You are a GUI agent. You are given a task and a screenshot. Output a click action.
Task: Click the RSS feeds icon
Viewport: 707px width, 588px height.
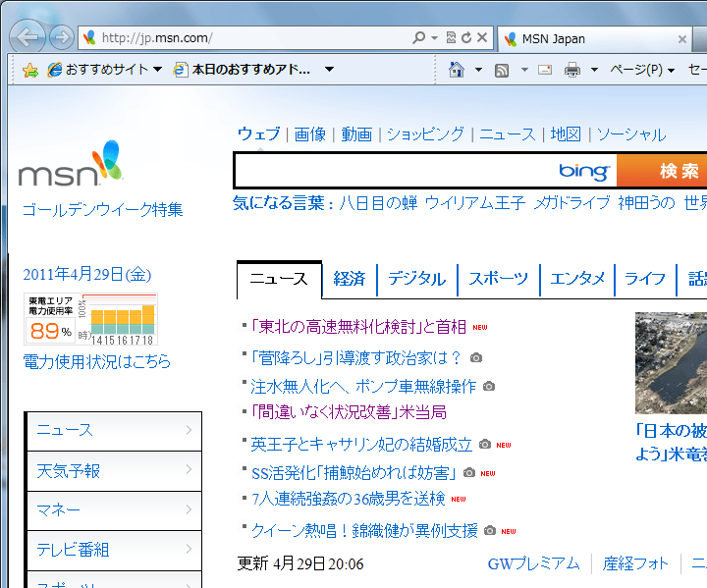pos(502,71)
